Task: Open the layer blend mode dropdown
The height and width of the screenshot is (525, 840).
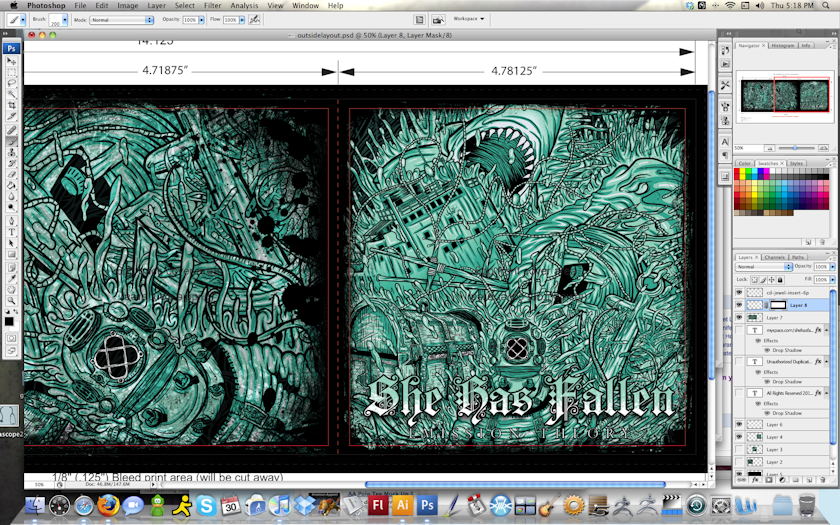Action: point(763,267)
